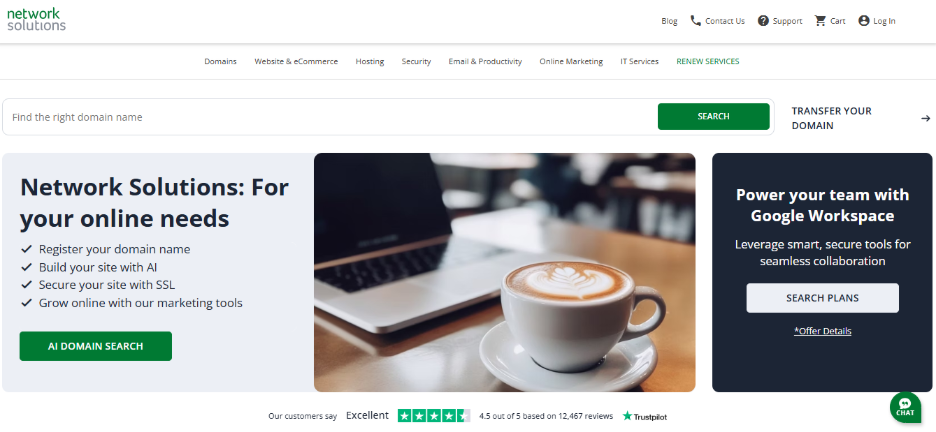Open the Offer Details link
This screenshot has width=936, height=432.
tap(823, 331)
